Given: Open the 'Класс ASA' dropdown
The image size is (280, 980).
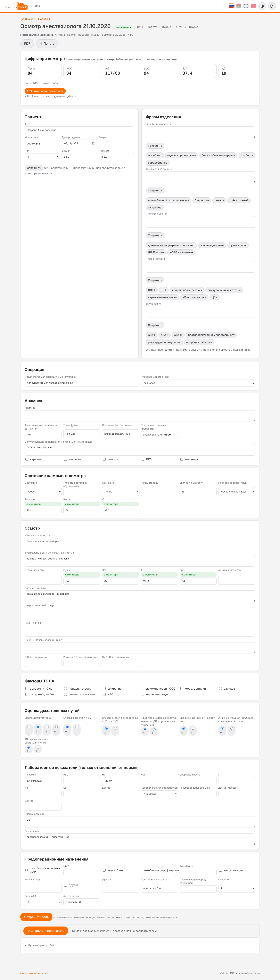Looking at the screenshot, I should [237, 888].
